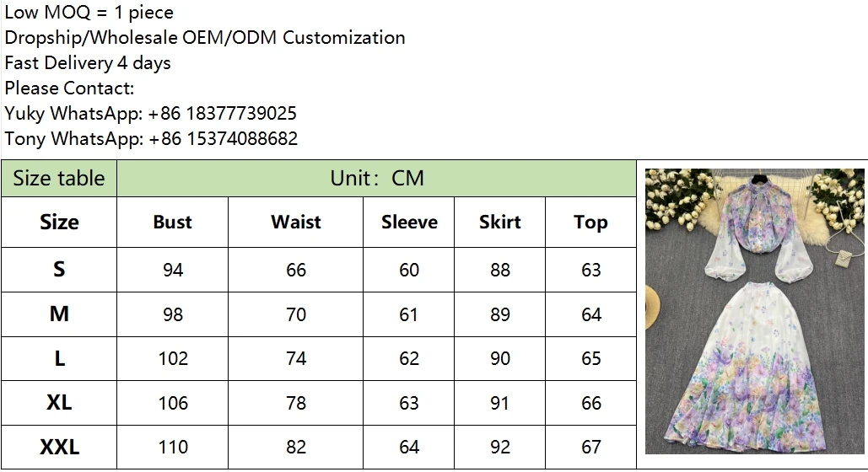Viewport: 868px width, 472px height.
Task: Select the "Unit: CM" header cell
Action: (376, 179)
